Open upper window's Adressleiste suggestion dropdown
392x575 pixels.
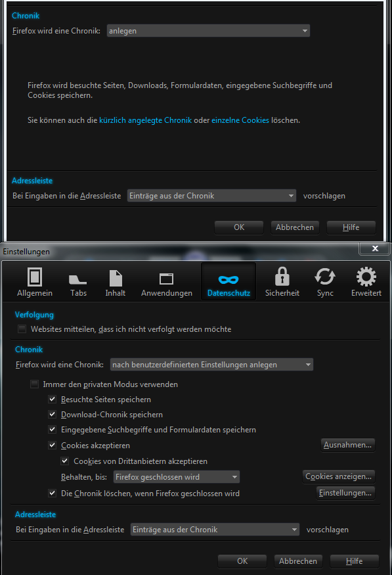[211, 196]
